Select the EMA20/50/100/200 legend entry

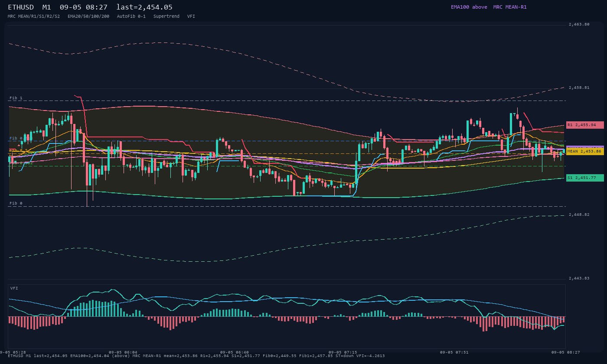(x=88, y=16)
